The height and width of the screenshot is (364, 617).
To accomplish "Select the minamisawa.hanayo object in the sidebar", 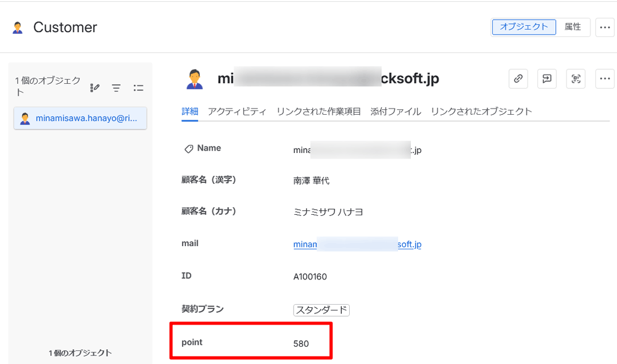I will [x=80, y=118].
